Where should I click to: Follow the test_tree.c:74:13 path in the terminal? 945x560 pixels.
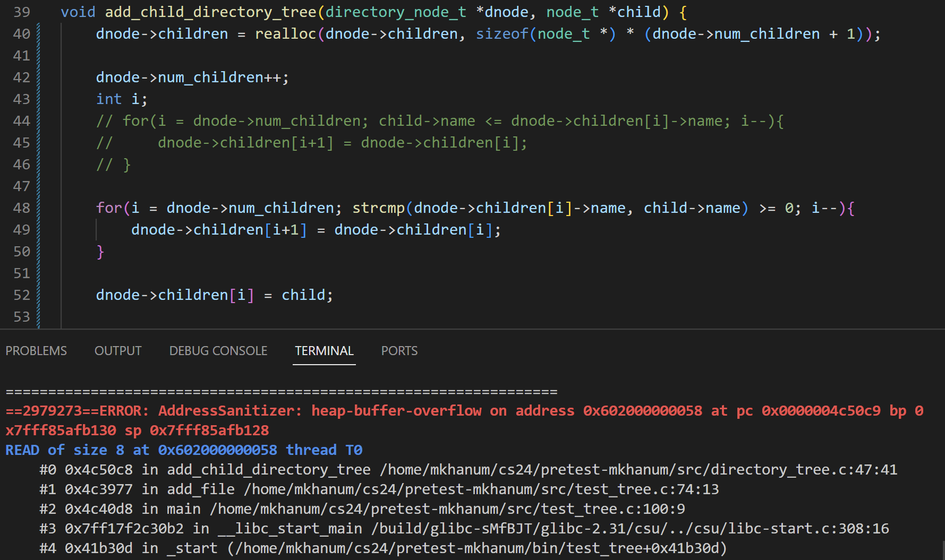[481, 489]
